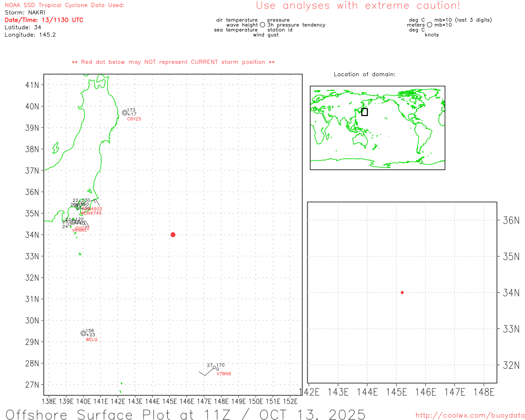Image resolution: width=525 pixels, height=420 pixels.
Task: Click the VRNR5 station label
Action: coord(79,231)
